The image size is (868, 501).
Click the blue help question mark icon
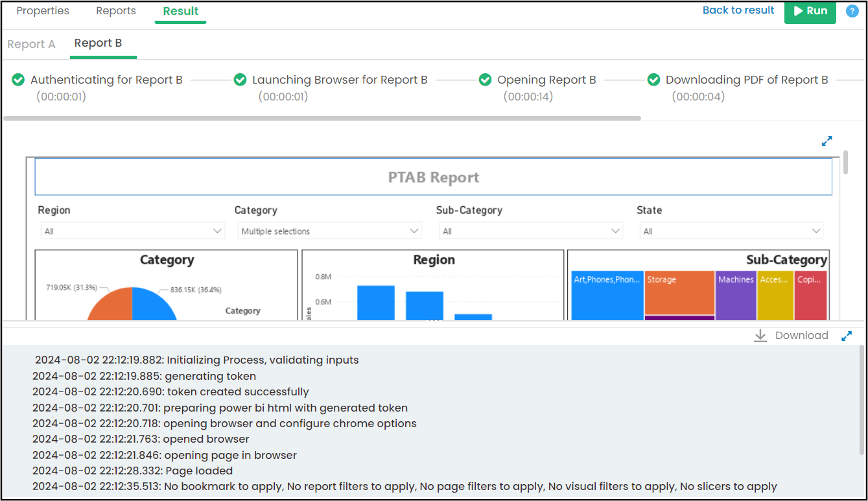click(x=852, y=11)
